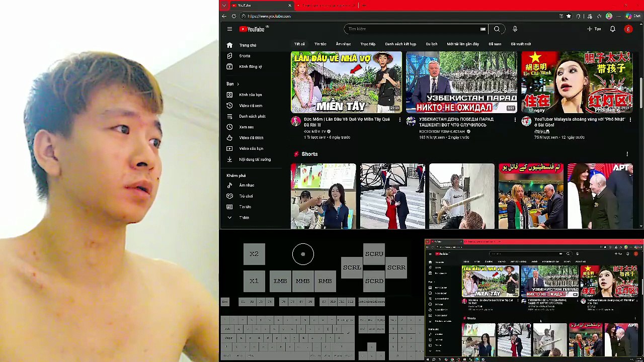Open the on-screen keyboard icon in search

[x=483, y=29]
